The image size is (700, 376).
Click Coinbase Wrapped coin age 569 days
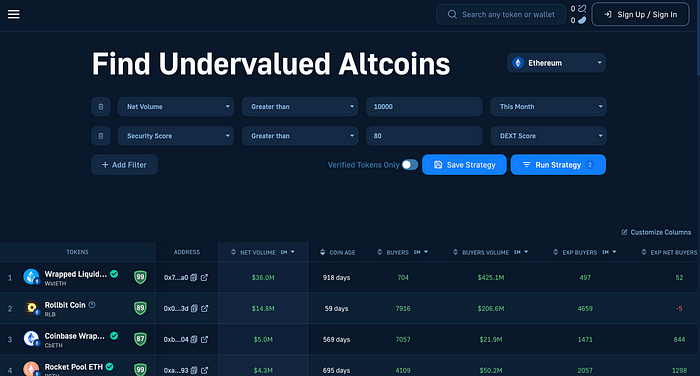(x=336, y=339)
